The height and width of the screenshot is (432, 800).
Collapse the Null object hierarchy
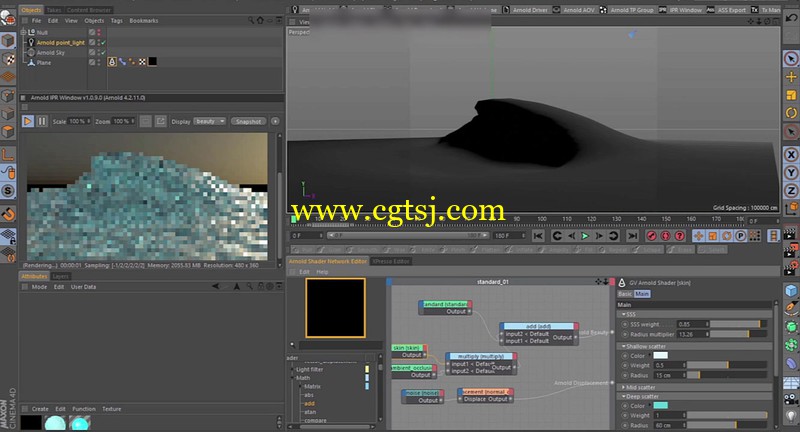(23, 32)
